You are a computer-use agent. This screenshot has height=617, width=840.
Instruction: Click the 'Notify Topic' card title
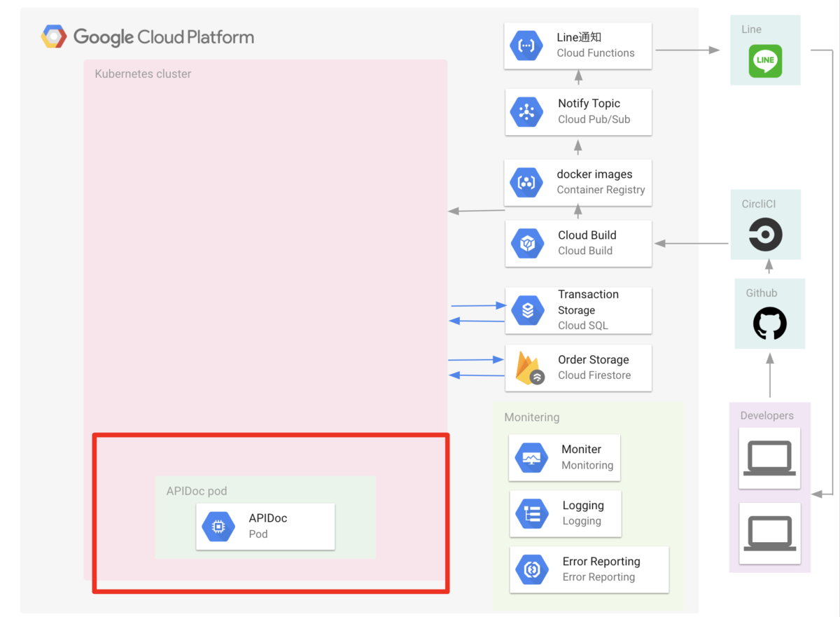point(589,104)
